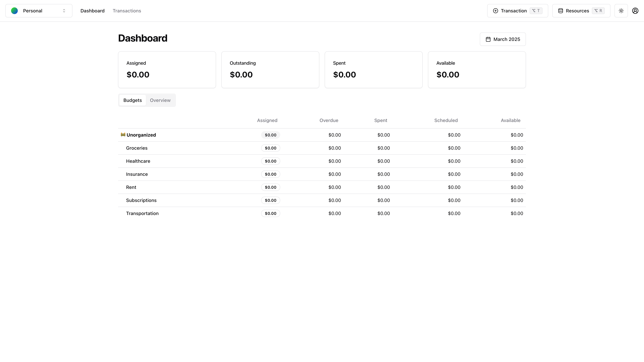Click the plus-circle icon on Transaction button
644x362 pixels.
495,11
